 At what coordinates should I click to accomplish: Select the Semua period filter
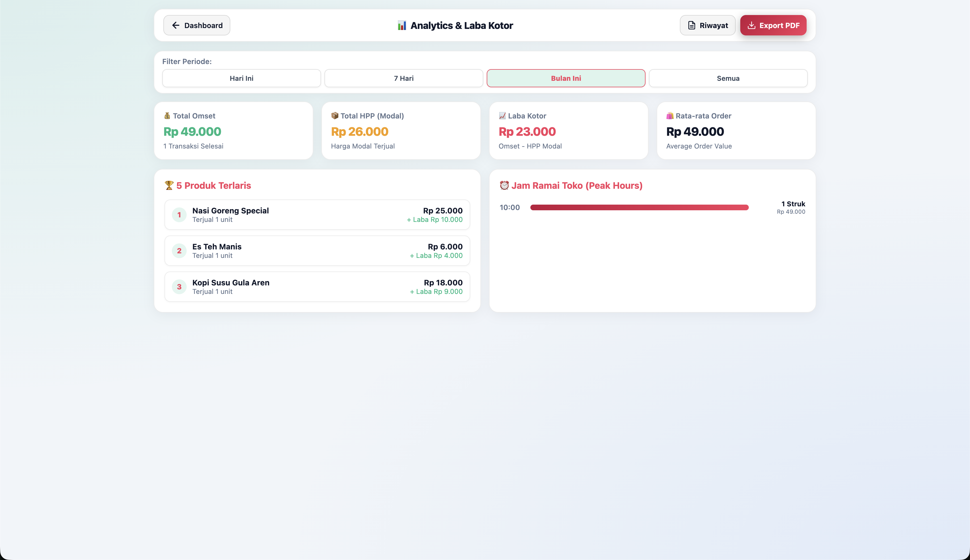click(x=728, y=78)
